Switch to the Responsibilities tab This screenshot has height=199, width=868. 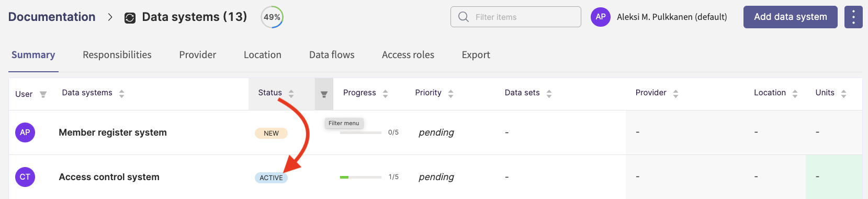coord(117,55)
